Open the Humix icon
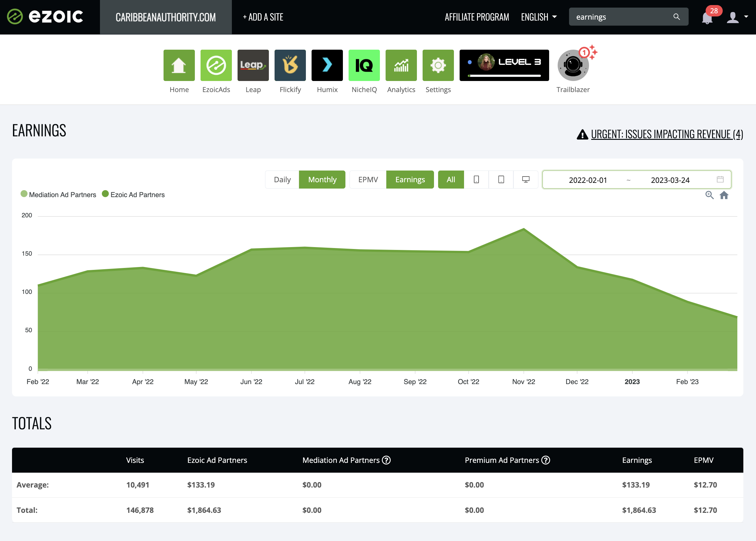 pyautogui.click(x=327, y=65)
